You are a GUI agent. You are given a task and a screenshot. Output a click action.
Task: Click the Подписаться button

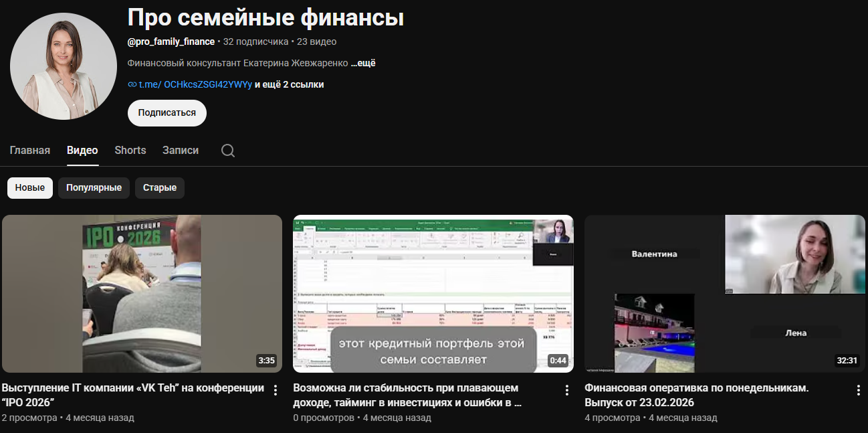click(x=167, y=112)
